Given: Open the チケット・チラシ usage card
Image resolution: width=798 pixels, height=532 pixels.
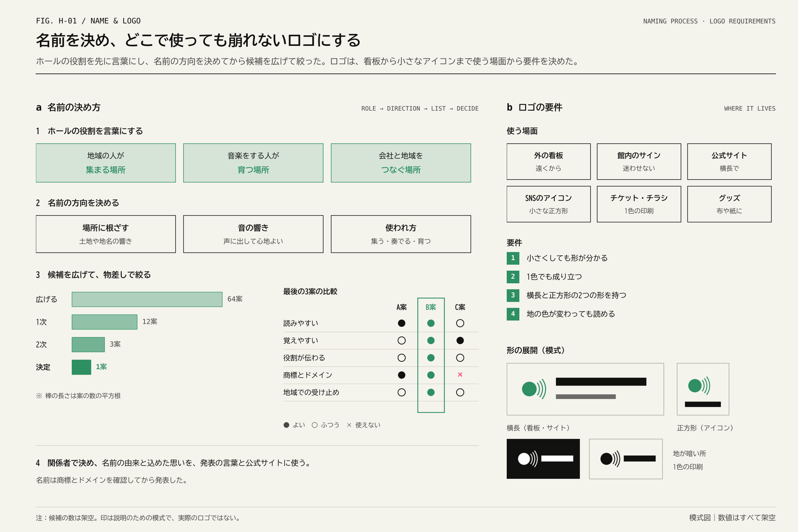Looking at the screenshot, I should (x=639, y=204).
